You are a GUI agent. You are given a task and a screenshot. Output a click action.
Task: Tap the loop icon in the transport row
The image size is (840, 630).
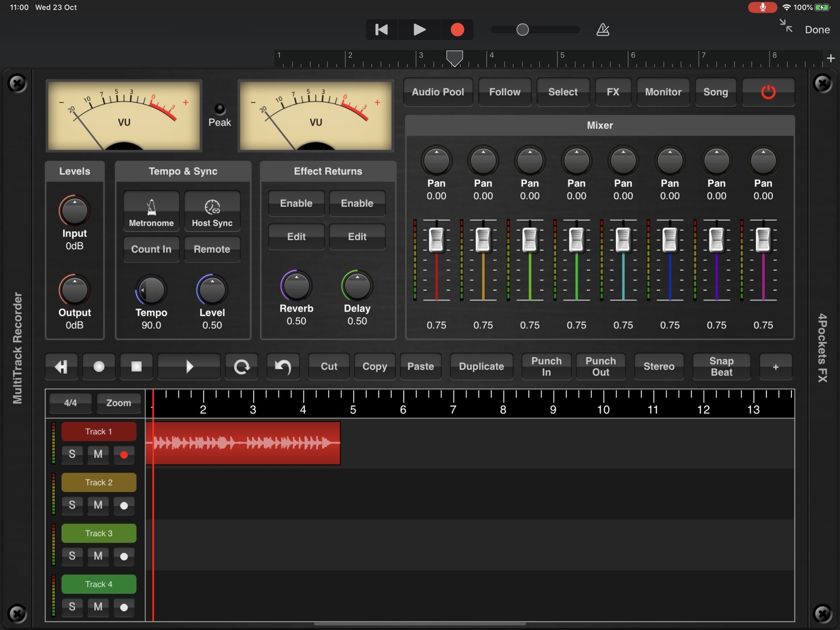tap(241, 366)
